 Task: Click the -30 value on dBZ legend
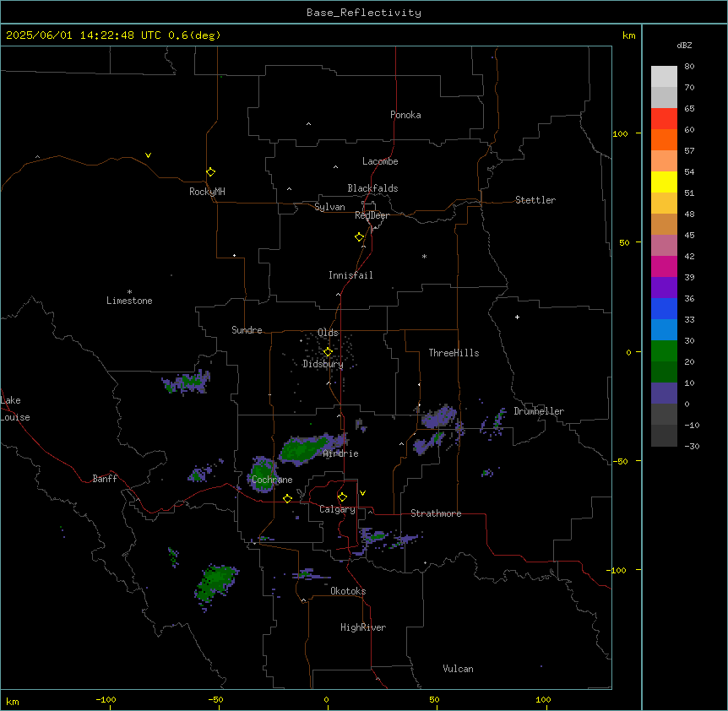point(692,446)
